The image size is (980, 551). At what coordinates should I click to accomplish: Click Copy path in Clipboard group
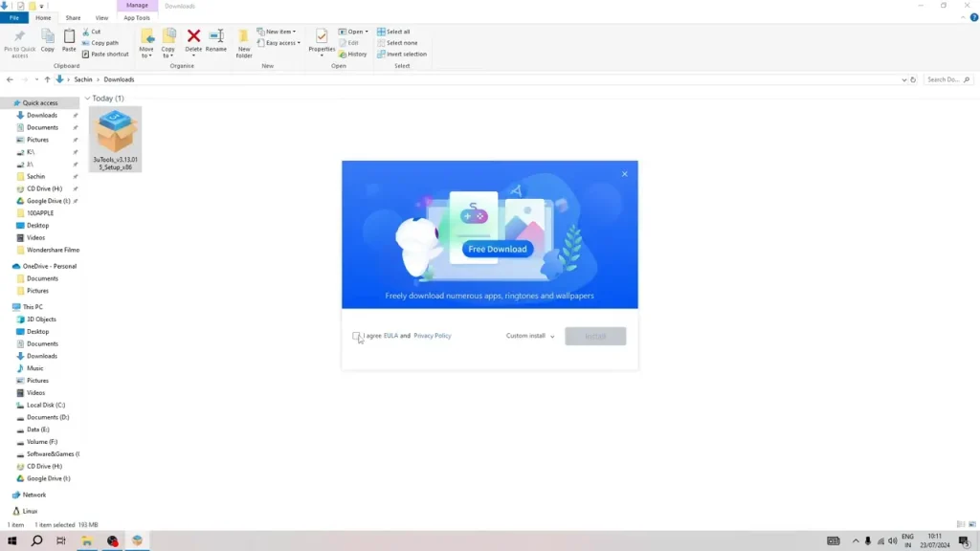click(x=100, y=42)
